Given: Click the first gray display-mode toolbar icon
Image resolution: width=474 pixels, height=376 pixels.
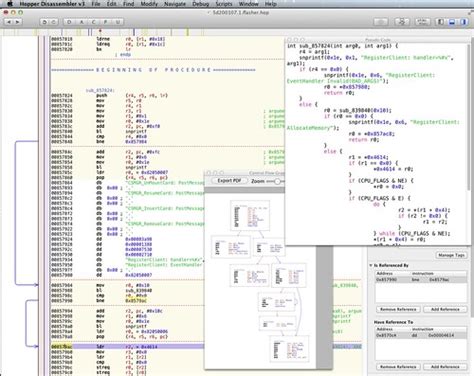Looking at the screenshot, I should click(381, 22).
